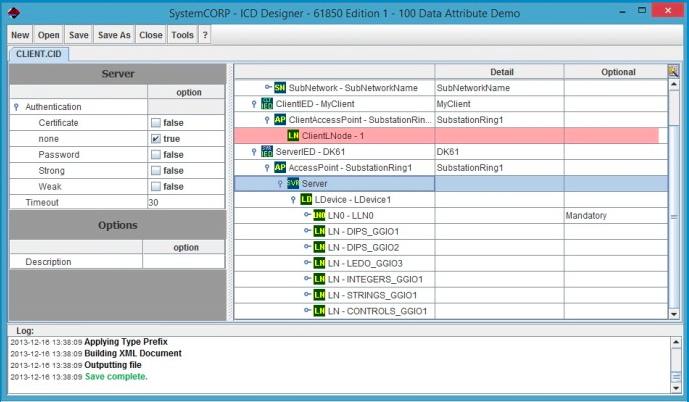
Task: Click the Open button in toolbar
Action: pyautogui.click(x=49, y=34)
